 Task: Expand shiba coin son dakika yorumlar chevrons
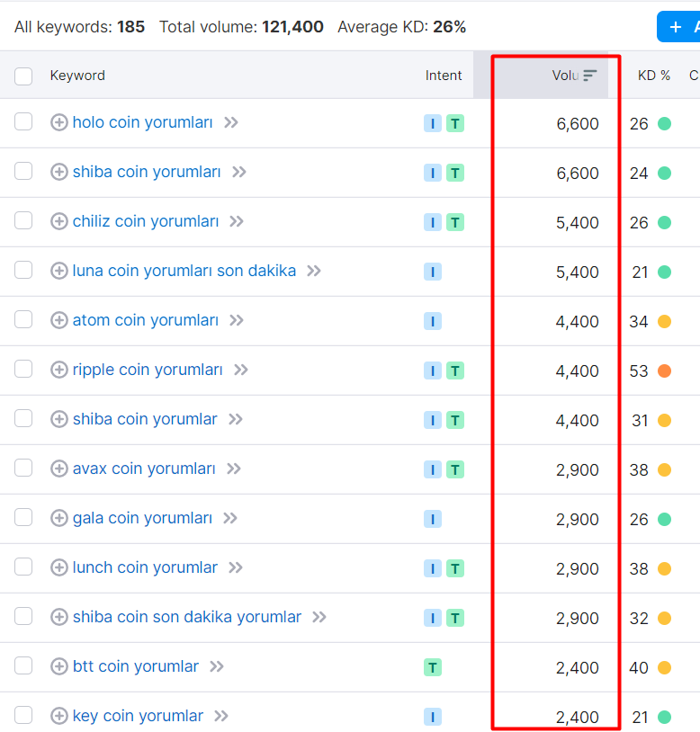point(319,618)
